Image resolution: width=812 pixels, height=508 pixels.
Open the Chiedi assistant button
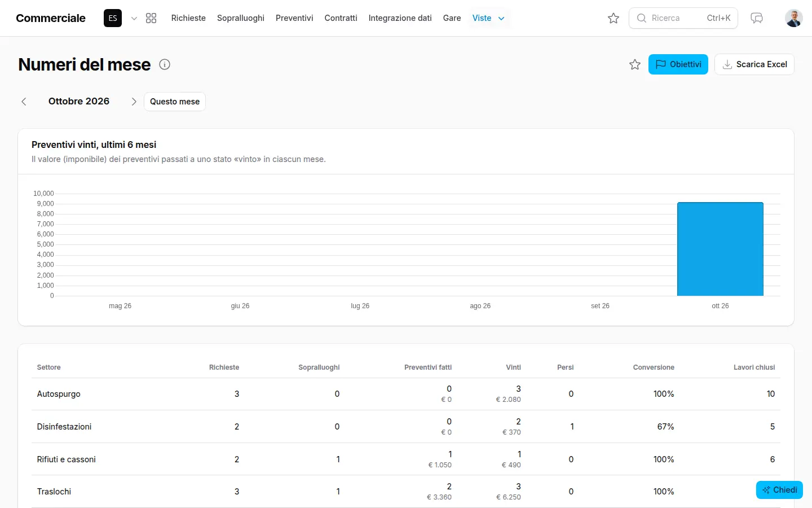(779, 490)
